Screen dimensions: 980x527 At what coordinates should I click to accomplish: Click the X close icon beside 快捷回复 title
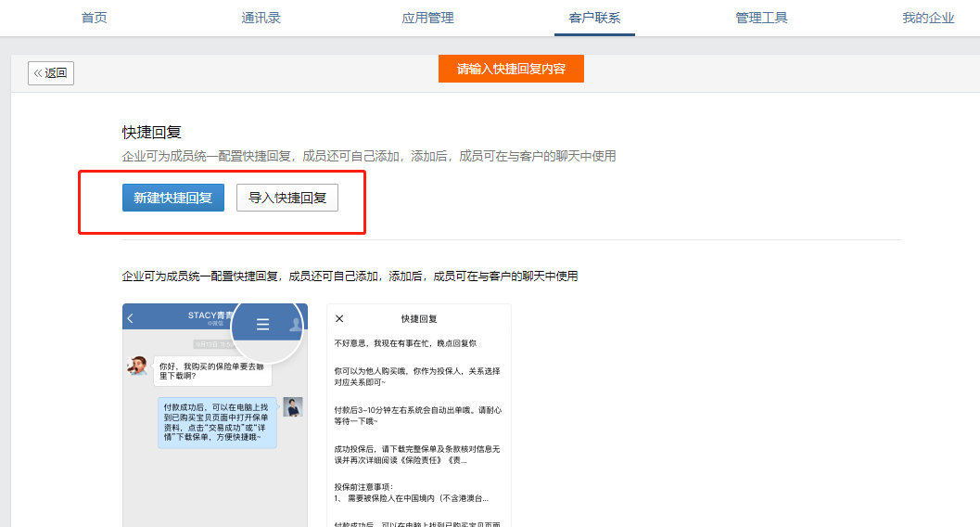pyautogui.click(x=339, y=318)
